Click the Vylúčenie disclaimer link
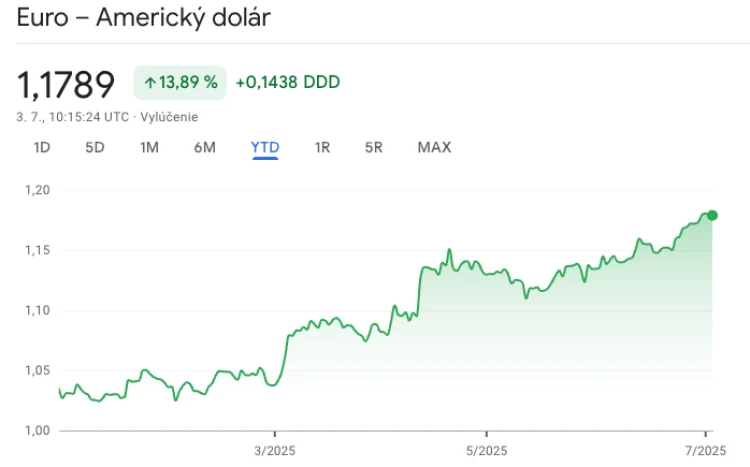This screenshot has width=750, height=467. point(169,117)
